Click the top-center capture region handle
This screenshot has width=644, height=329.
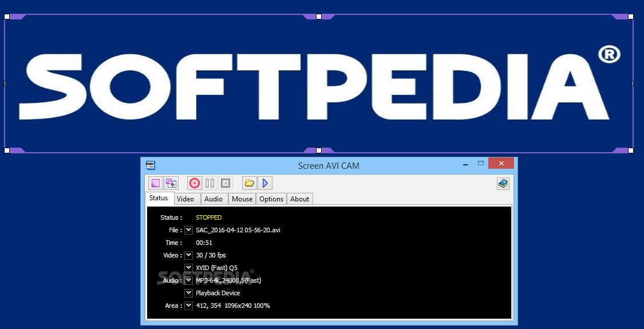click(x=319, y=17)
